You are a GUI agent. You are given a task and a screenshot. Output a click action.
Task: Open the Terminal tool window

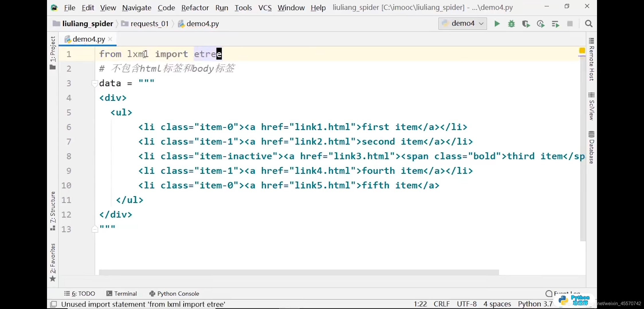pos(122,294)
